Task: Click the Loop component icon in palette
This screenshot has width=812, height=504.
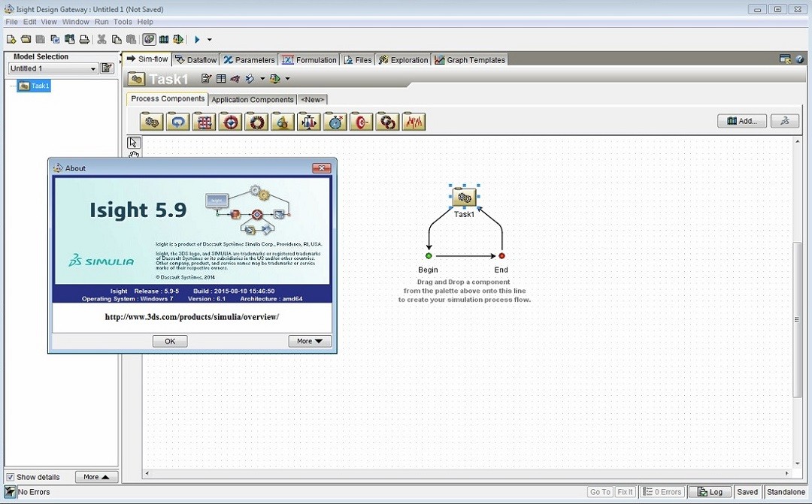Action: (177, 122)
